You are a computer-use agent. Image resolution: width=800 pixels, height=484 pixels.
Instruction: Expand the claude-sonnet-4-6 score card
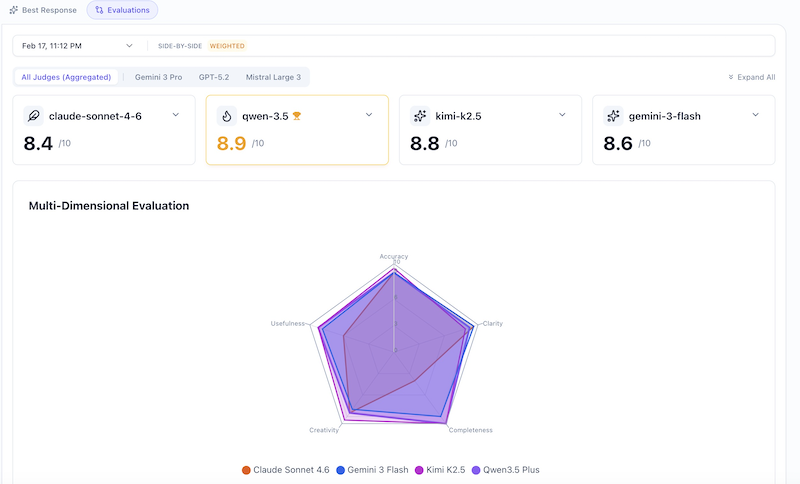click(176, 115)
